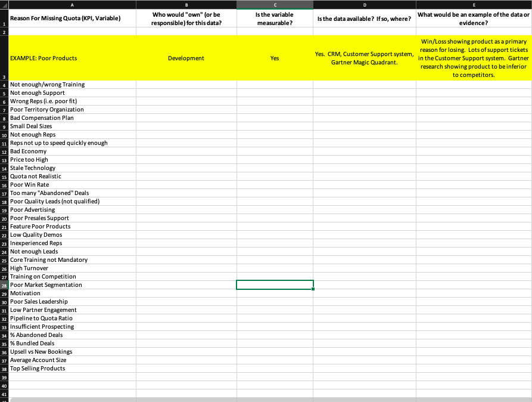Select row 28 header

coord(4,285)
